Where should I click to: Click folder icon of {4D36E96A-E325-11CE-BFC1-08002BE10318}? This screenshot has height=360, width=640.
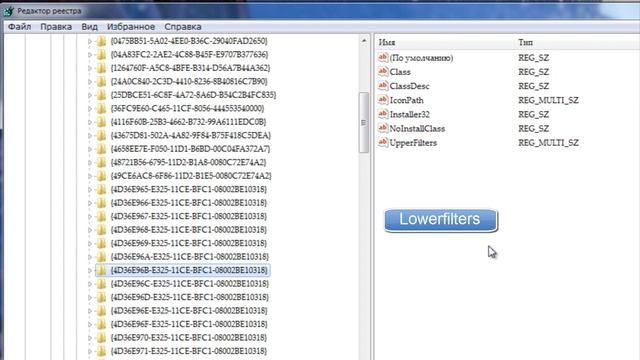[x=101, y=256]
